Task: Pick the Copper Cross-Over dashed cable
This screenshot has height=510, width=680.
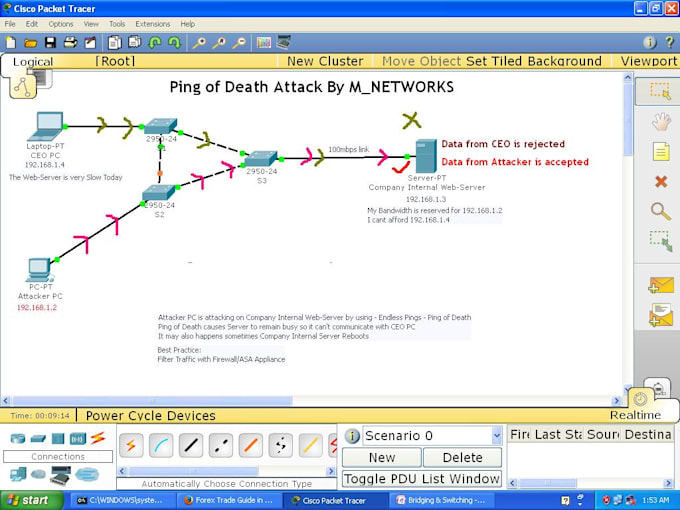Action: (221, 445)
